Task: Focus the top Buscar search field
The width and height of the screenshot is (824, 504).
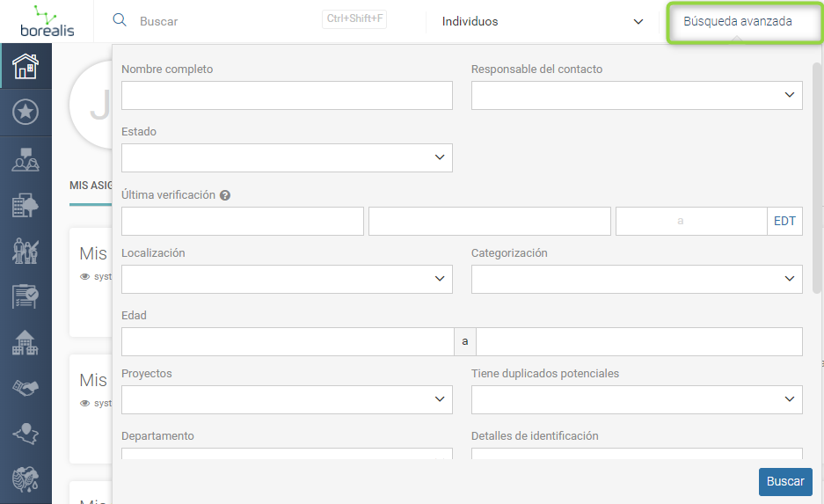Action: pyautogui.click(x=226, y=21)
